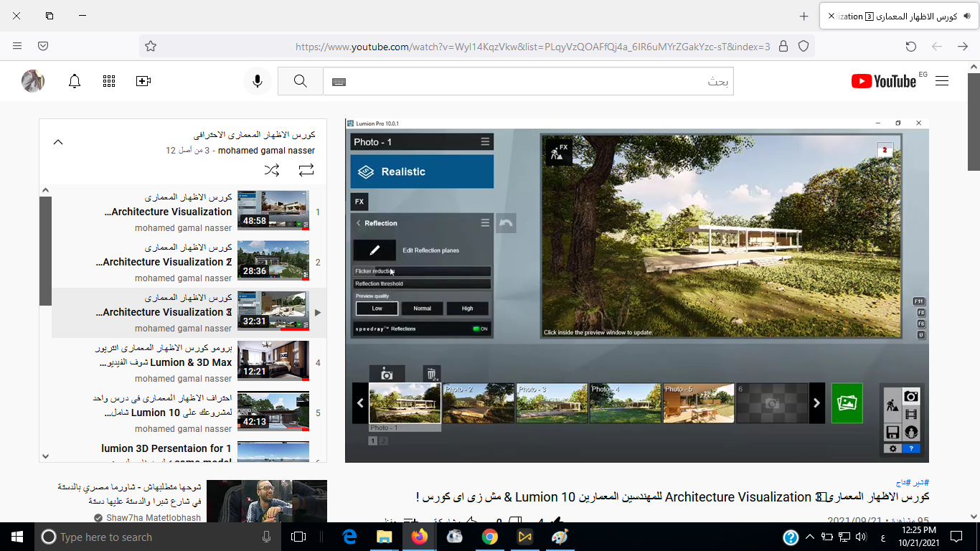Click the search magnifier button
The width and height of the screenshot is (980, 551).
click(x=301, y=81)
